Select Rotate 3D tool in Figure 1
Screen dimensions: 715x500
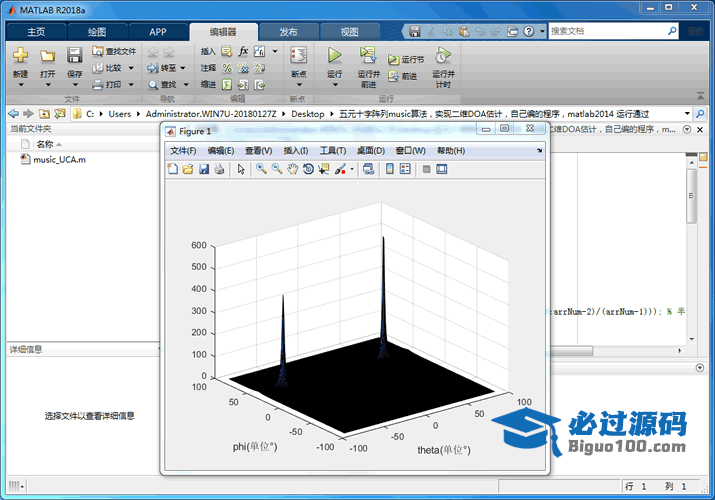click(x=308, y=169)
